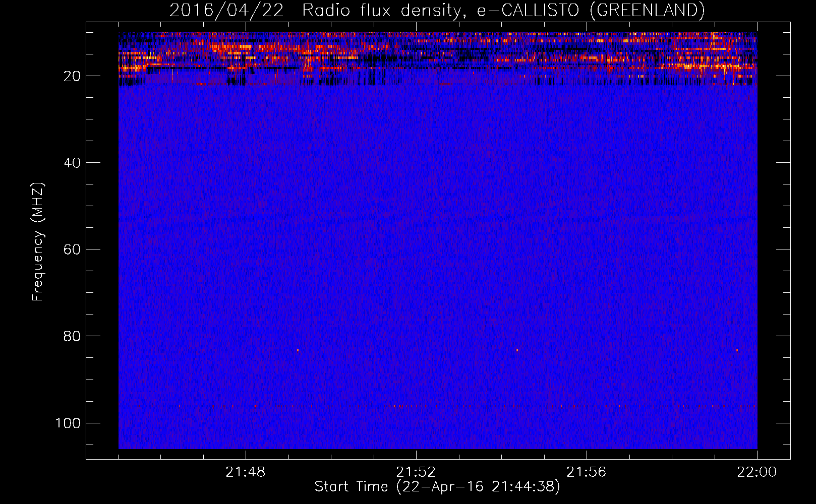Click the orange dot near 21:49 at 83 MHz
Screen dimensions: 816x504
(x=298, y=350)
